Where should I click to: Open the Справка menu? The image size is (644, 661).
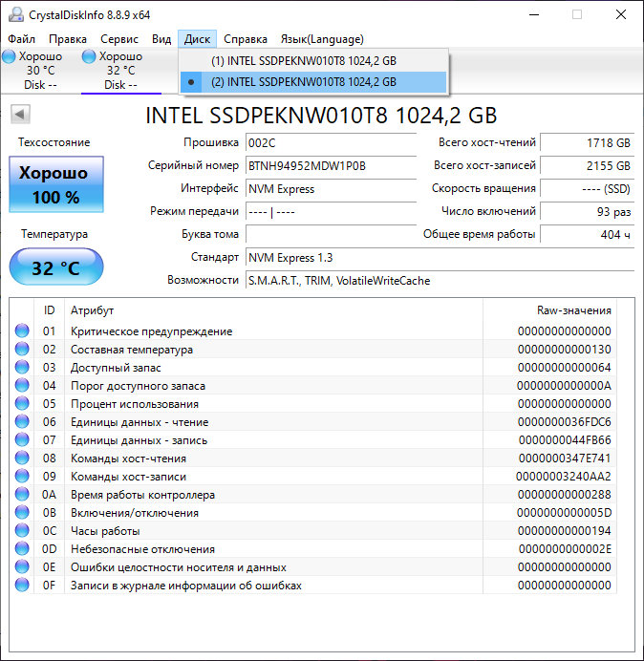[246, 39]
